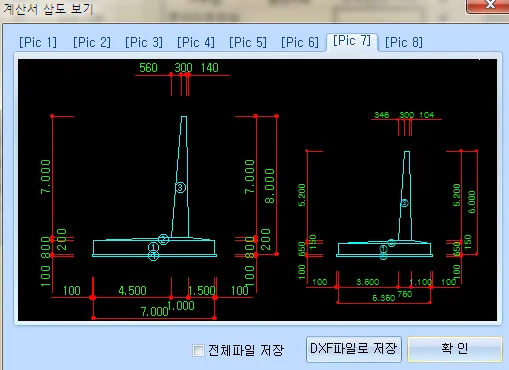509x370 pixels.
Task: Show the [Pic 6] tab
Action: click(300, 43)
